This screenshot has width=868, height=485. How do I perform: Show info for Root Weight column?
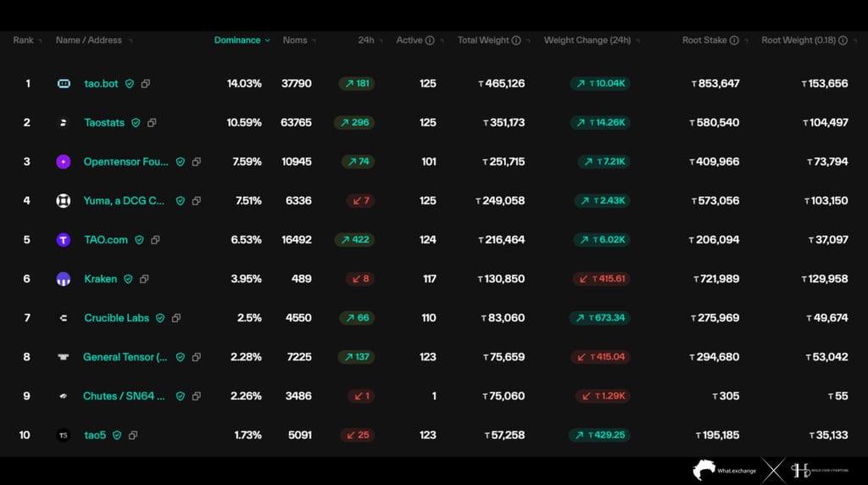[843, 41]
